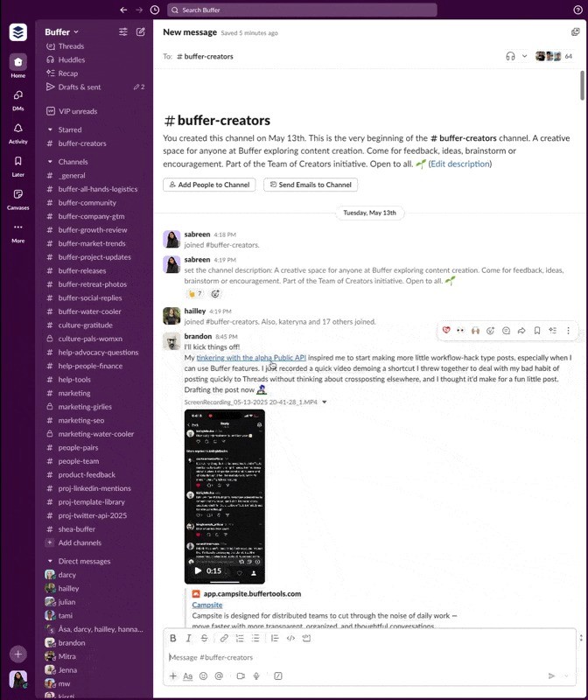Toggle italic formatting in the composer
588x700 pixels.
coord(188,639)
